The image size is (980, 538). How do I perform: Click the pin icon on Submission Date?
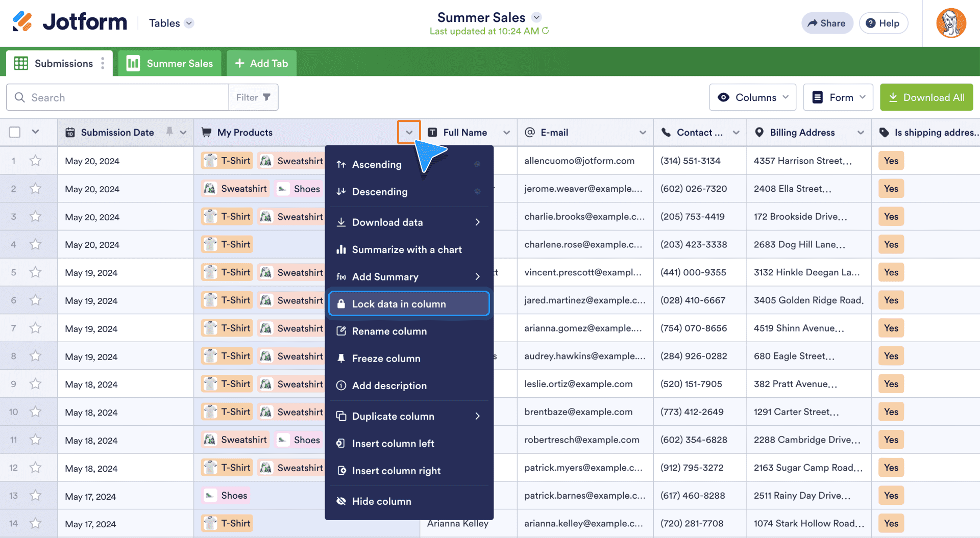[x=169, y=132]
